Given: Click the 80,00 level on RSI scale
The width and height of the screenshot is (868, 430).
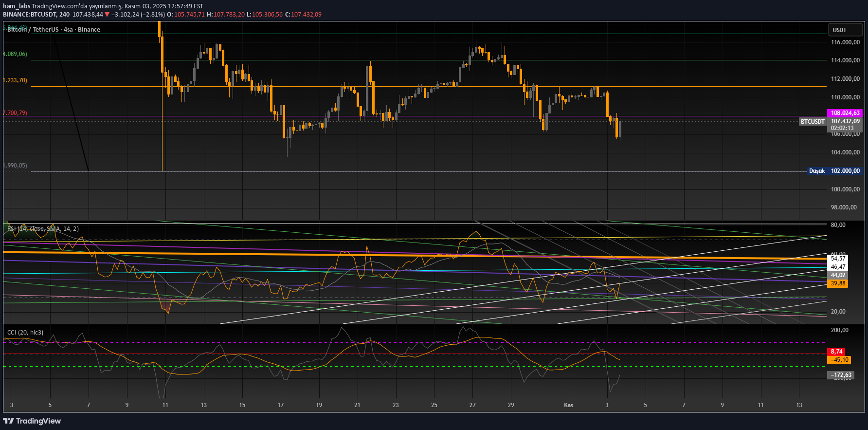Looking at the screenshot, I should coord(838,224).
